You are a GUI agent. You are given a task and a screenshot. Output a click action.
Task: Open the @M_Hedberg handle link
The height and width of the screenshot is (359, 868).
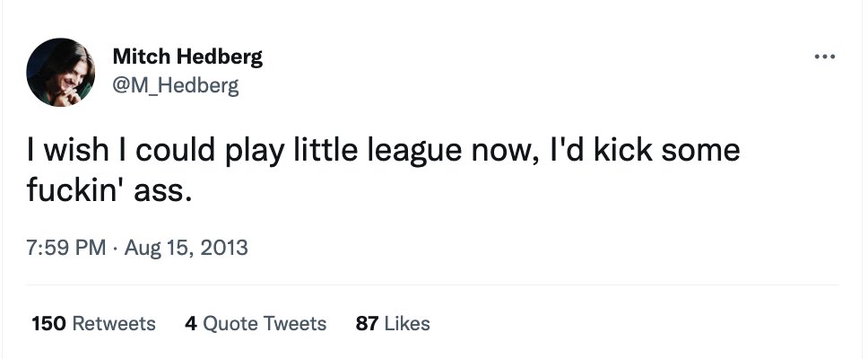pyautogui.click(x=176, y=86)
